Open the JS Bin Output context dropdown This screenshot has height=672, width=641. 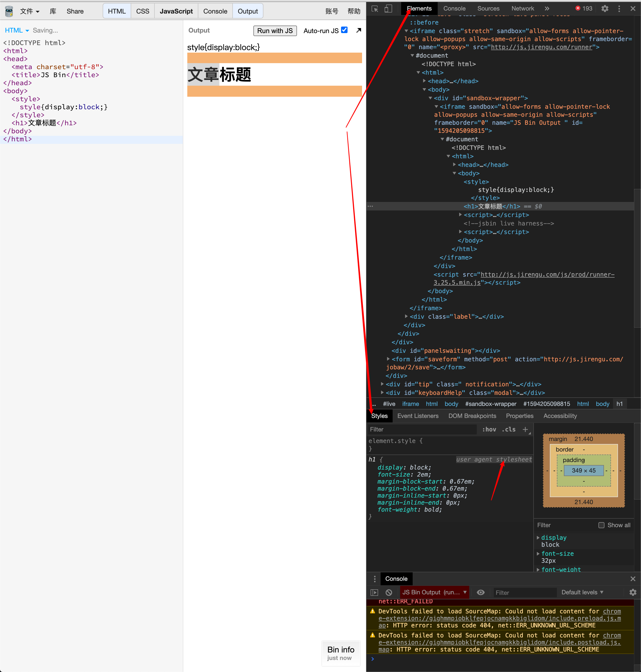tap(434, 592)
